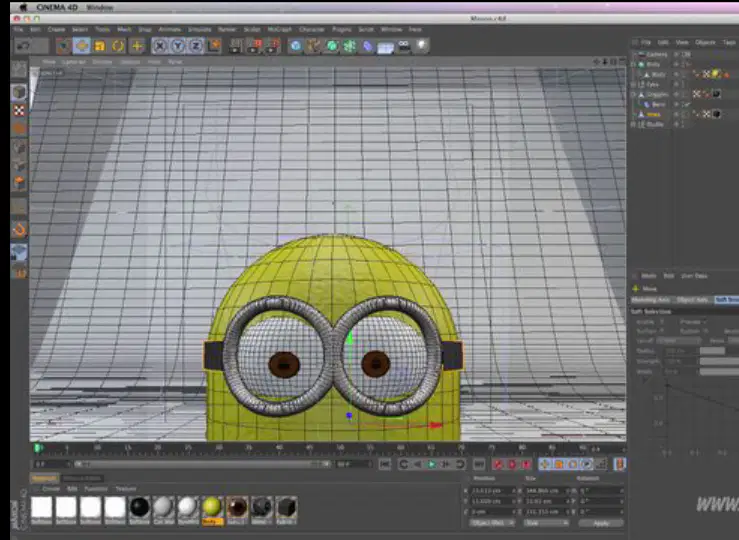Image resolution: width=739 pixels, height=540 pixels.
Task: Click the timeline start frame marker
Action: pyautogui.click(x=39, y=448)
